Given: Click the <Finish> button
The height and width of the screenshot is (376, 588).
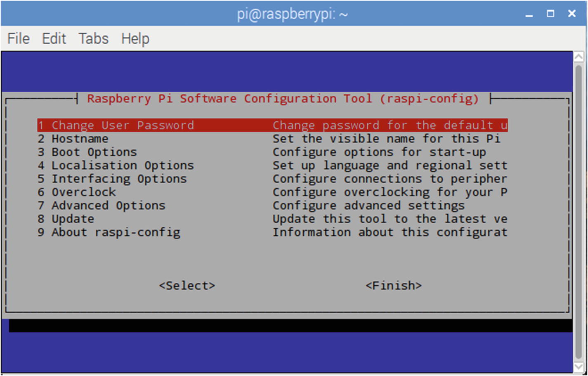Looking at the screenshot, I should [394, 286].
